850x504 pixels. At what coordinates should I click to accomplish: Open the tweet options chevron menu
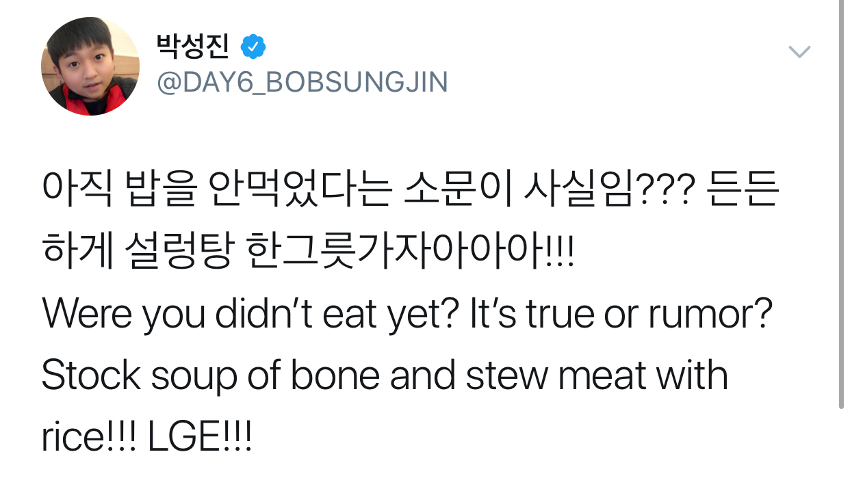click(799, 52)
